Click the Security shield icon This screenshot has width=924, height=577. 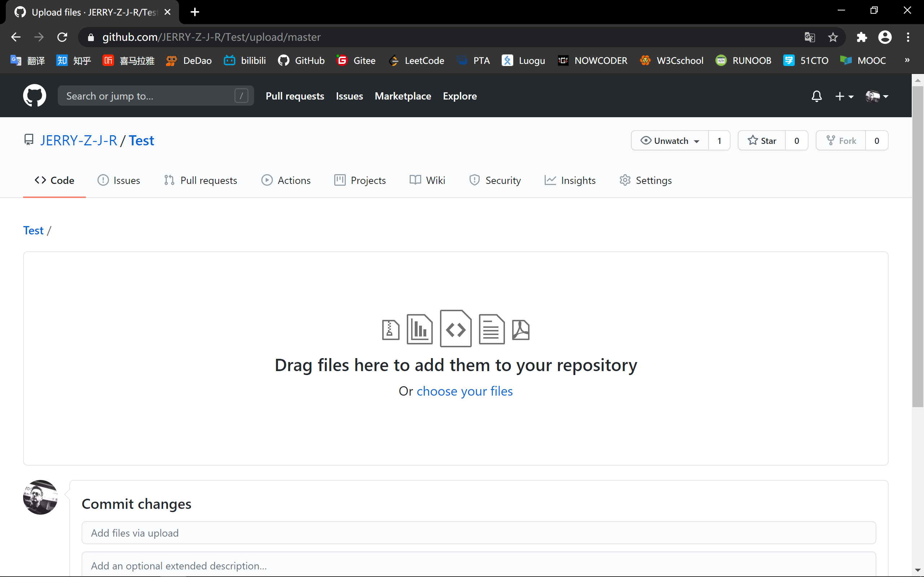click(x=474, y=180)
